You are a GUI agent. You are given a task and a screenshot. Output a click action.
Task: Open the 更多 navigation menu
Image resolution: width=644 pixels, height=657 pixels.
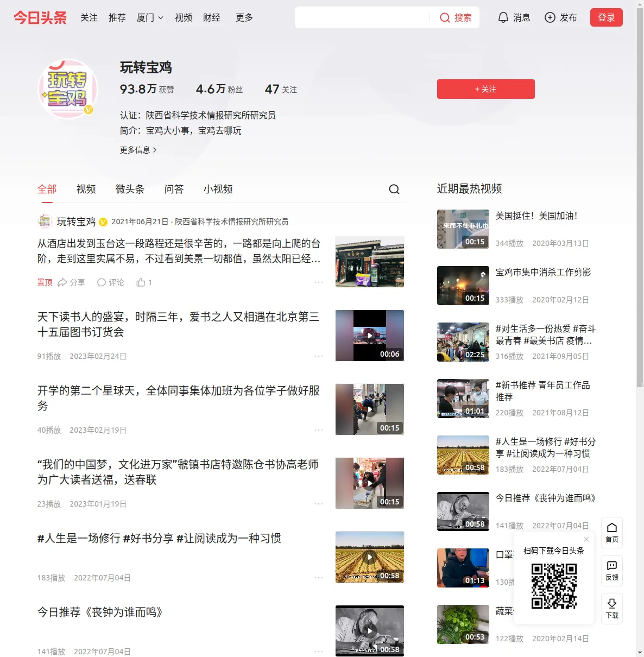(244, 18)
